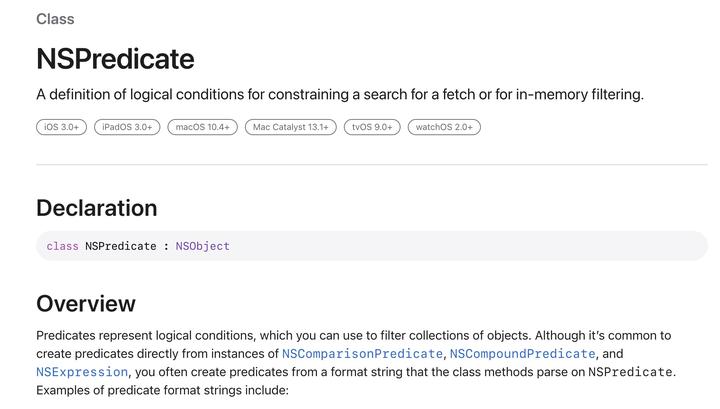Select the tvOS 9.0+ platform badge
720x409 pixels.
(x=373, y=127)
